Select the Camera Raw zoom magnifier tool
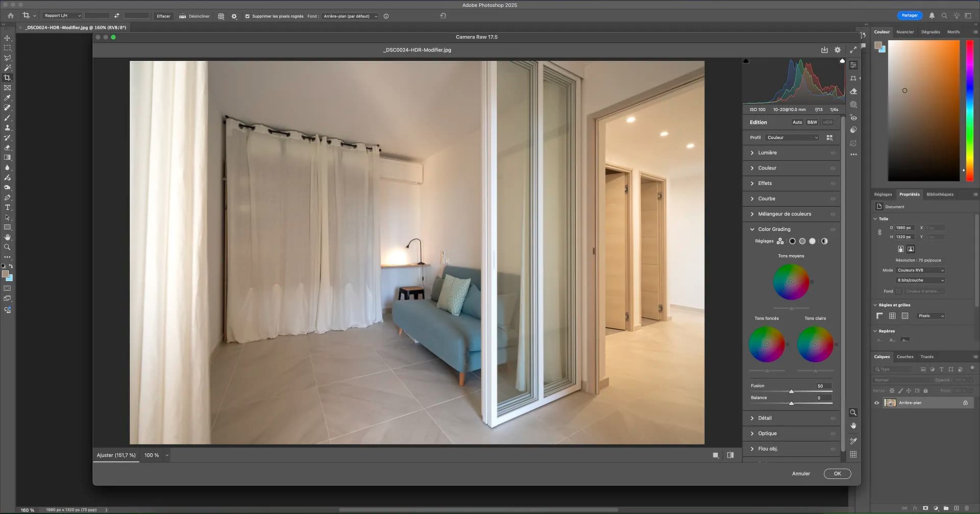980x514 pixels. [853, 412]
